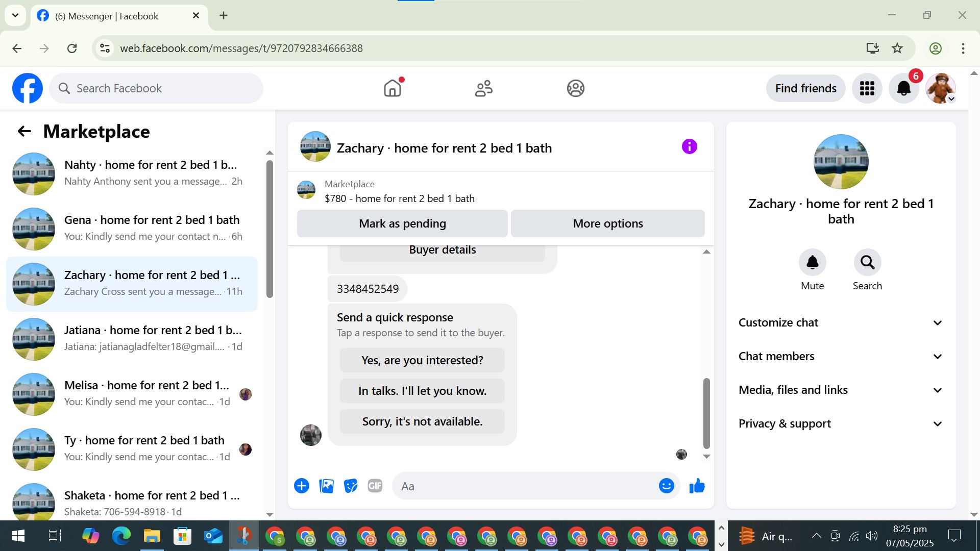Click the Aa message input field
The image size is (980, 551).
tap(526, 486)
